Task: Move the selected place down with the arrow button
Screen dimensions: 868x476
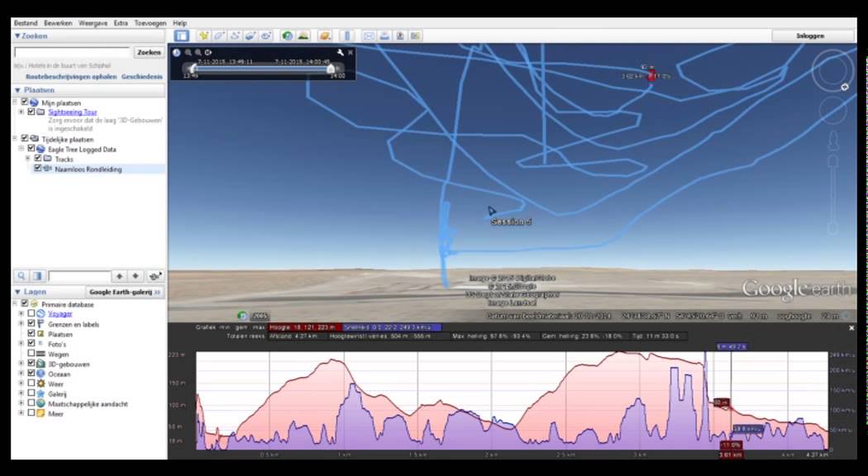Action: [x=135, y=276]
